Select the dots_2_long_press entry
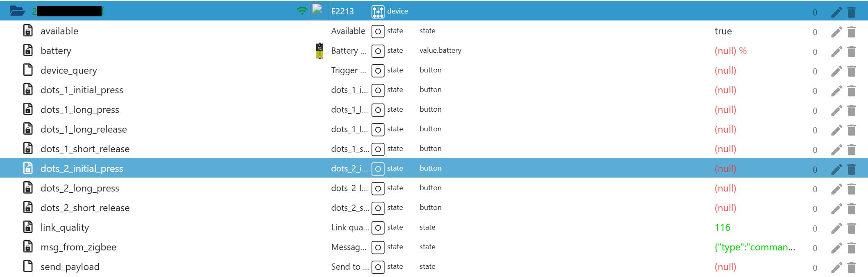 coord(79,188)
